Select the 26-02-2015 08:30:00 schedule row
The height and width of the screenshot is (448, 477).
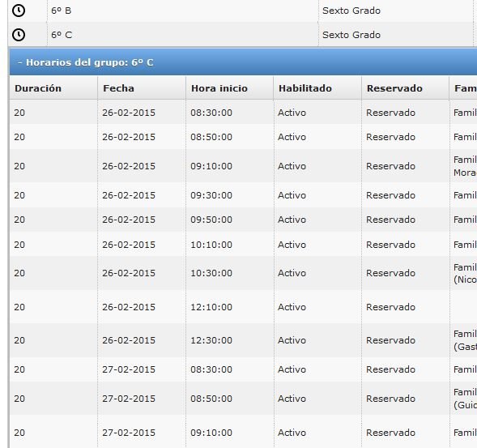[244, 113]
